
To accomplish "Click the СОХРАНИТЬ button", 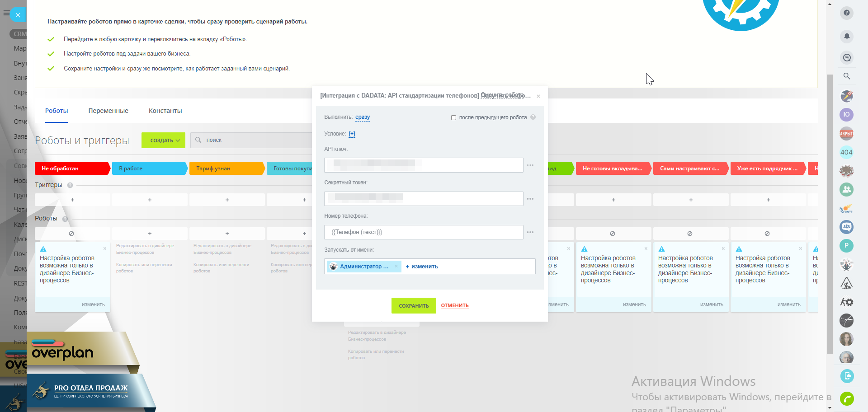I will pyautogui.click(x=414, y=305).
